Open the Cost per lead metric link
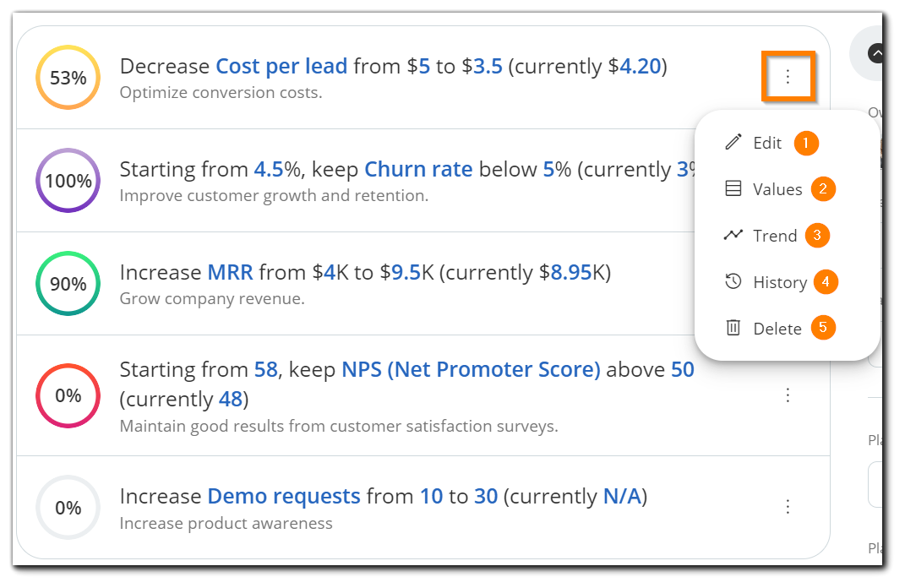The height and width of the screenshot is (588, 905). (281, 67)
